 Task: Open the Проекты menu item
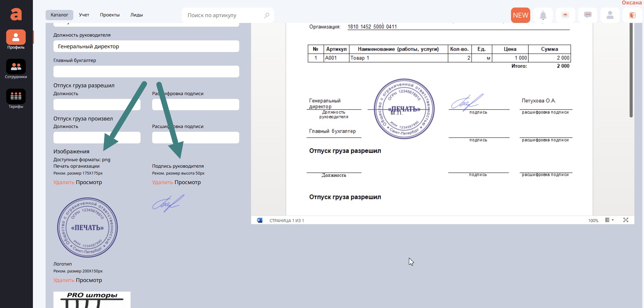(110, 15)
